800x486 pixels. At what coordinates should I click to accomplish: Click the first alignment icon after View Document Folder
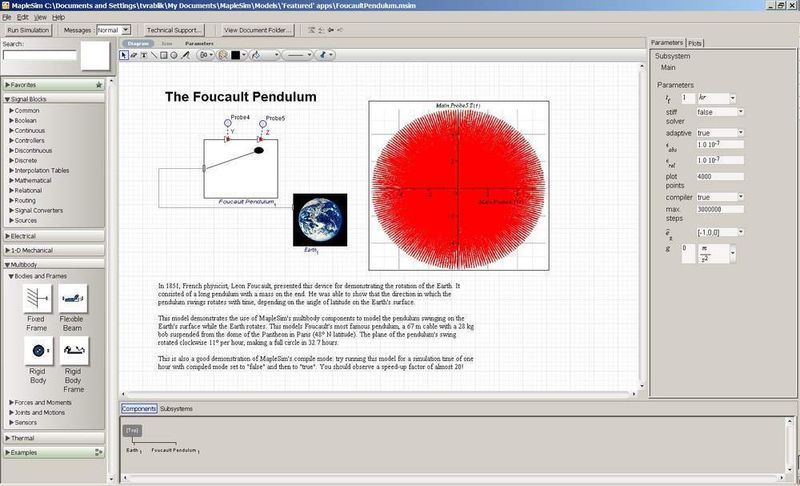point(311,30)
